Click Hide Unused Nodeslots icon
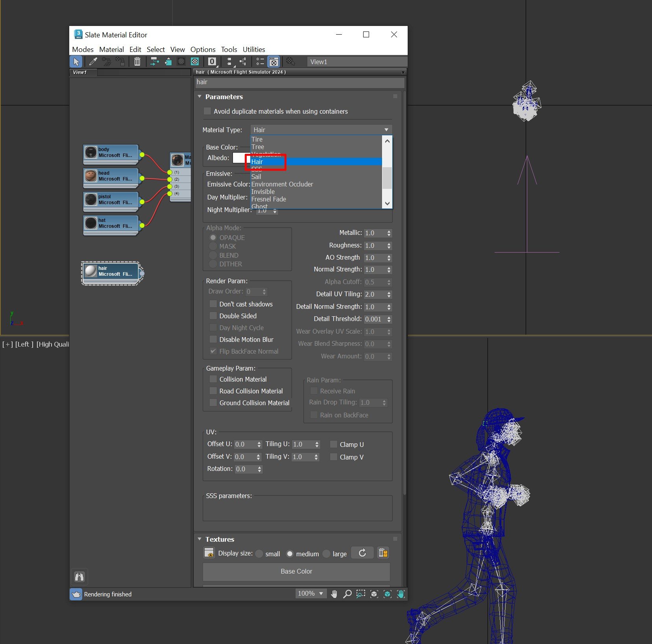 168,61
